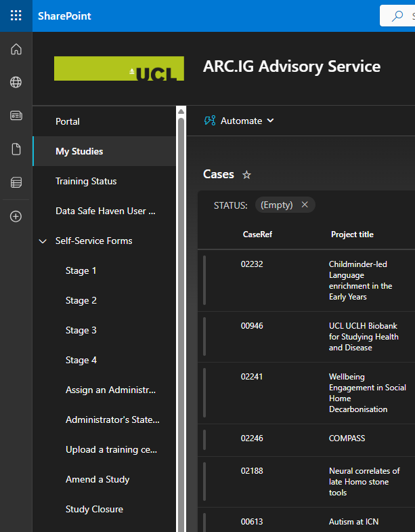
Task: Remove the (Empty) status filter
Action: 305,205
